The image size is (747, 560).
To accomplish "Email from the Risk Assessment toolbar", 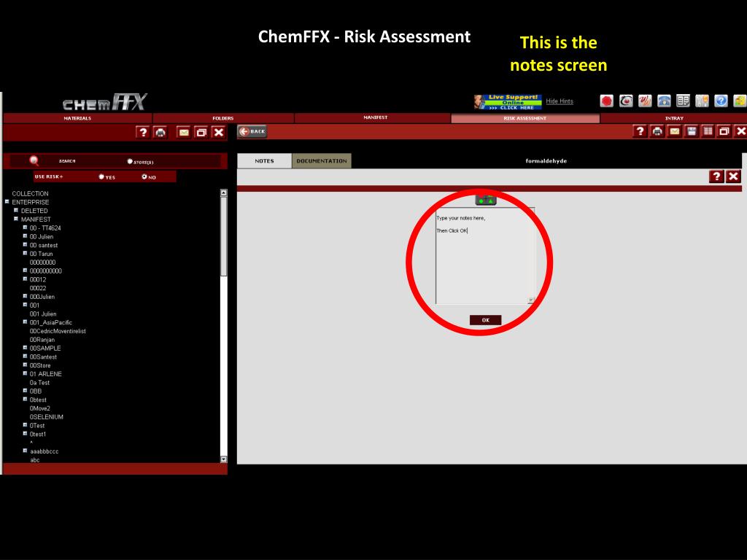I will (674, 131).
